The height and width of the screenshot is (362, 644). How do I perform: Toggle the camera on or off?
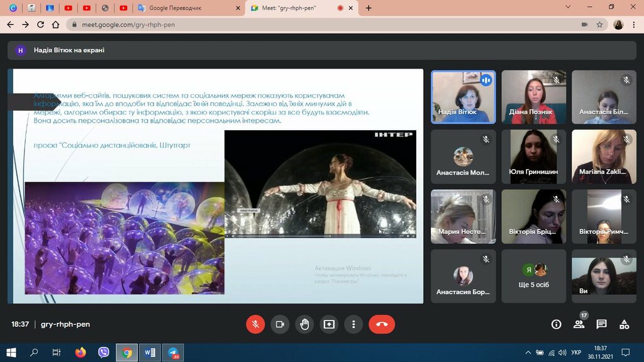click(280, 324)
